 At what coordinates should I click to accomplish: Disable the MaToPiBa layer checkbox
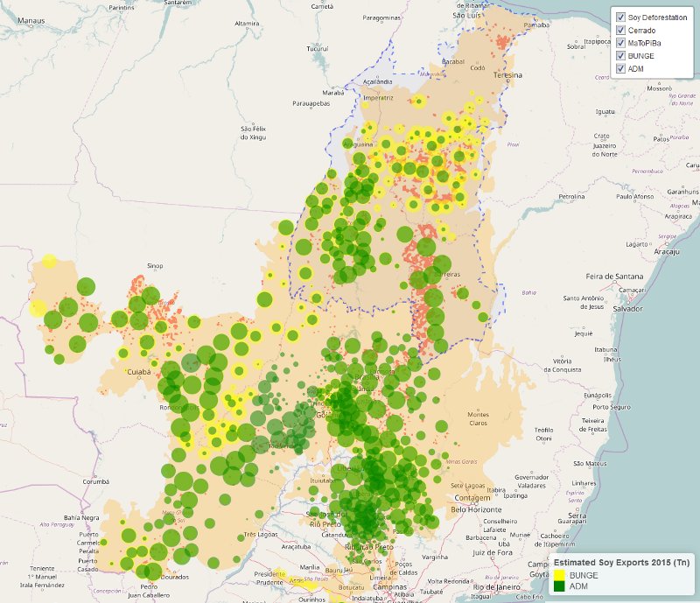[620, 43]
